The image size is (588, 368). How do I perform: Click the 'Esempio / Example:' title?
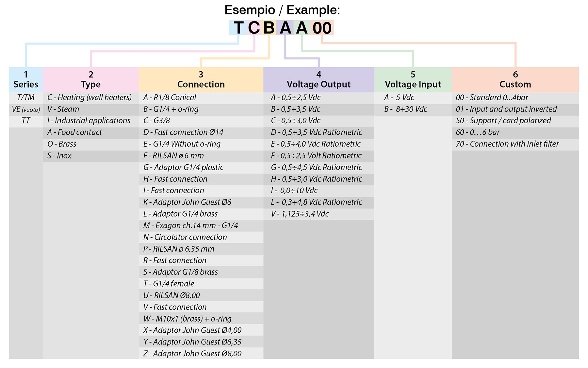[282, 10]
